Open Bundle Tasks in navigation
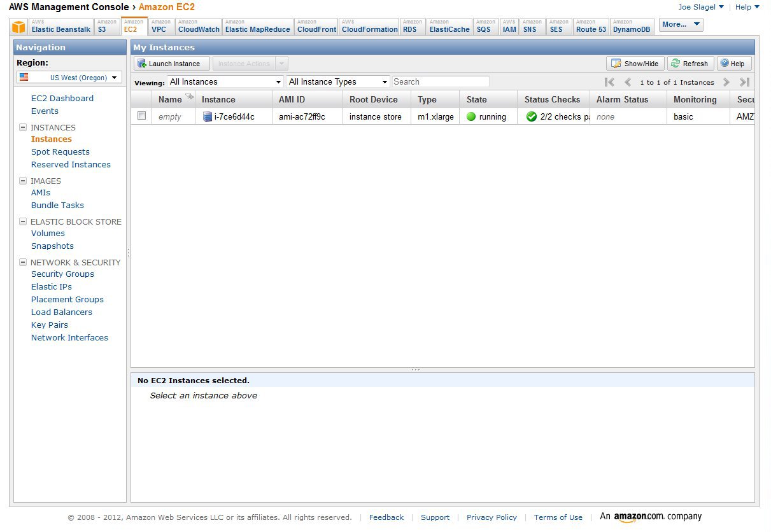Image resolution: width=771 pixels, height=532 pixels. tap(57, 205)
